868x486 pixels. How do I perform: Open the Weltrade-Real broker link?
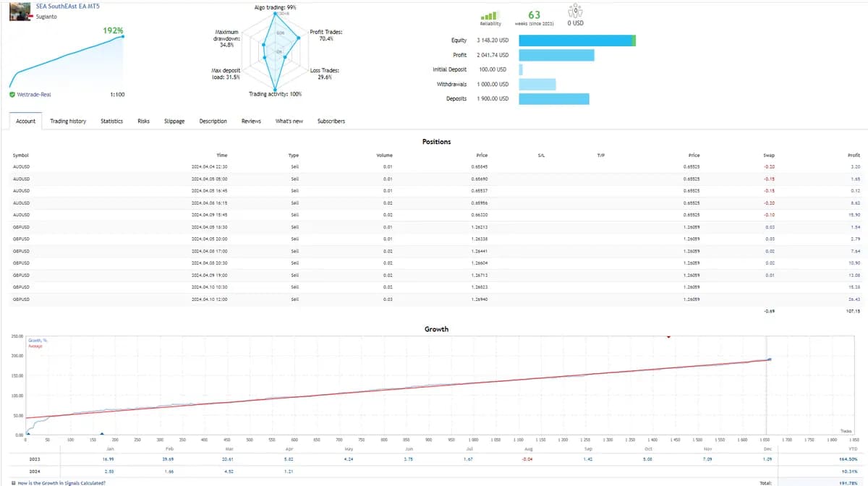[34, 94]
